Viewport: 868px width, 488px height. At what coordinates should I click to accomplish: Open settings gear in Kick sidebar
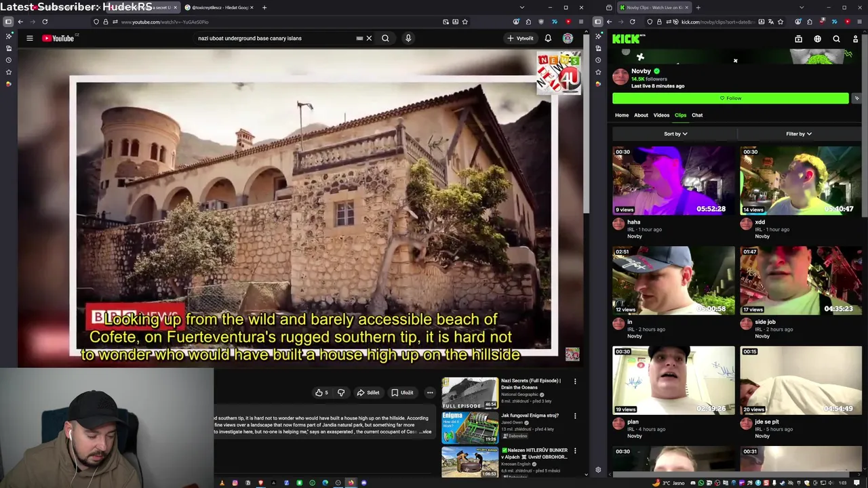(598, 470)
